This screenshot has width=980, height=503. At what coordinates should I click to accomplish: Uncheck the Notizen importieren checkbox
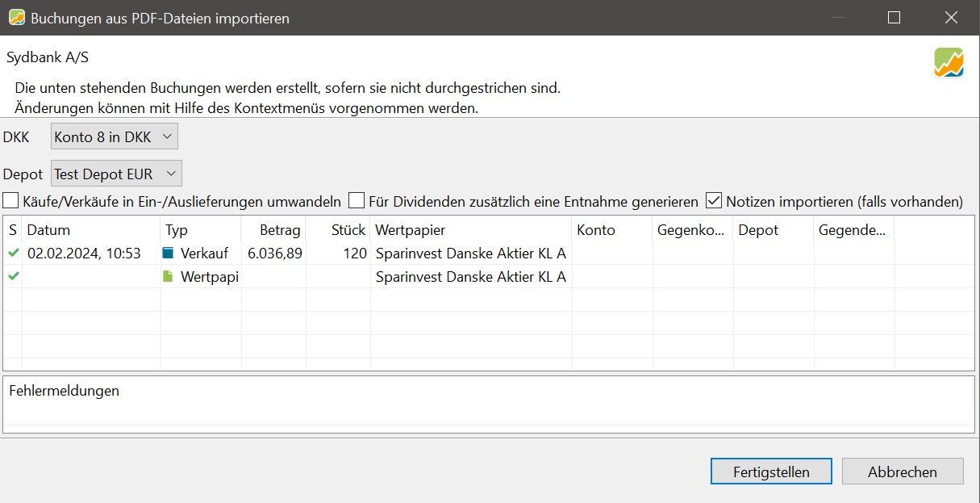[714, 201]
